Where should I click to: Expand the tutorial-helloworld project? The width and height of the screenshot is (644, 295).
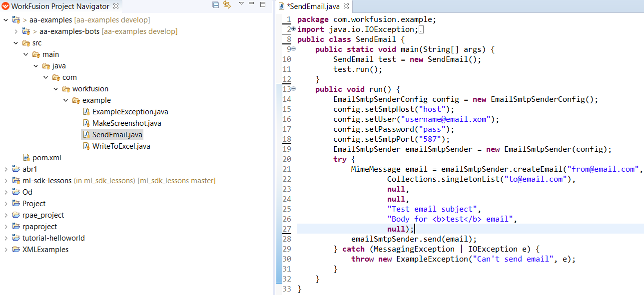coord(5,238)
